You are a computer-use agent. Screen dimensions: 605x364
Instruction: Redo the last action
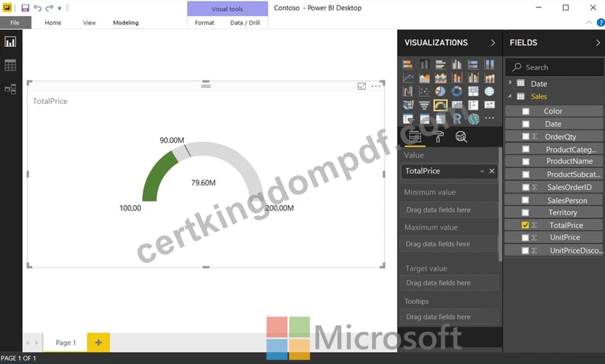click(49, 8)
